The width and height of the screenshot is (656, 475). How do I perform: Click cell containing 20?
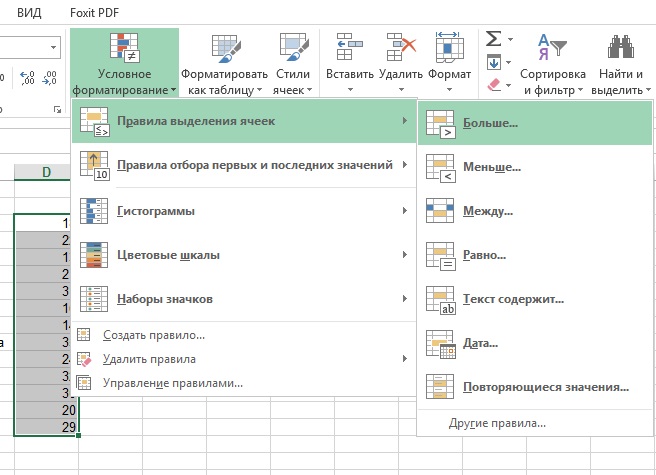click(46, 410)
